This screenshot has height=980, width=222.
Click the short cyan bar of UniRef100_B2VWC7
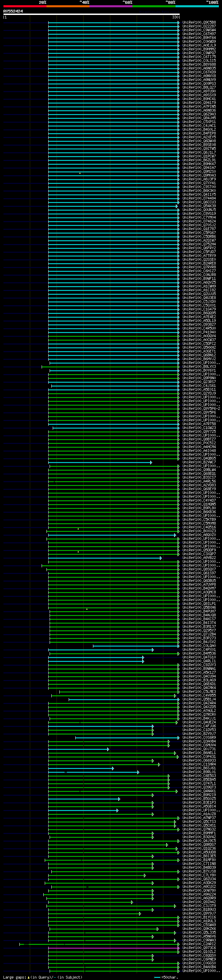[100, 462]
